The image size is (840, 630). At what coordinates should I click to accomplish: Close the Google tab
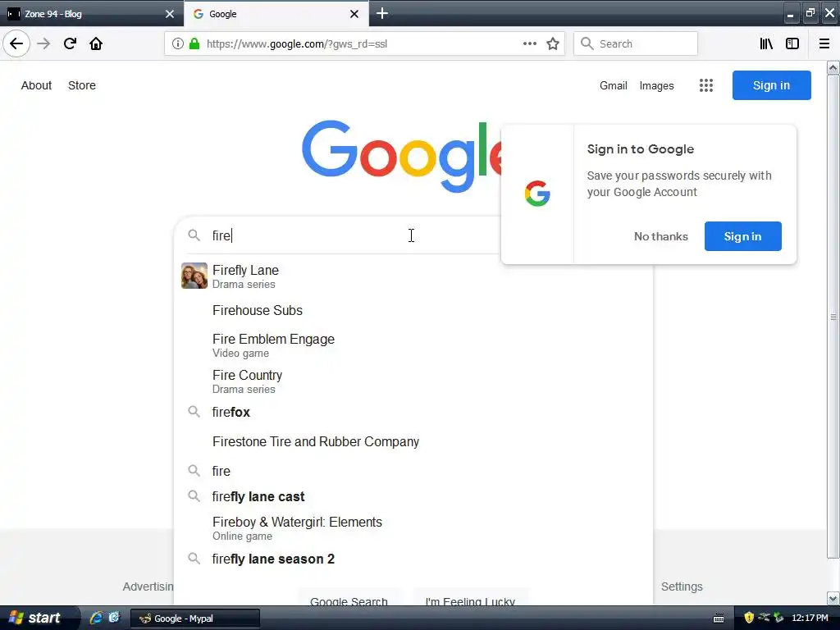click(x=354, y=14)
